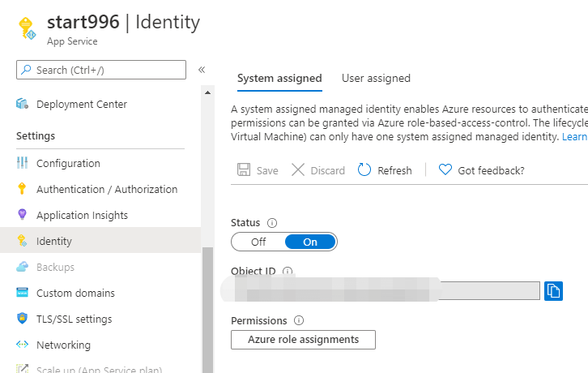Screen dimensions: 588x373
Task: Click Got feedback? link
Action: click(x=491, y=170)
